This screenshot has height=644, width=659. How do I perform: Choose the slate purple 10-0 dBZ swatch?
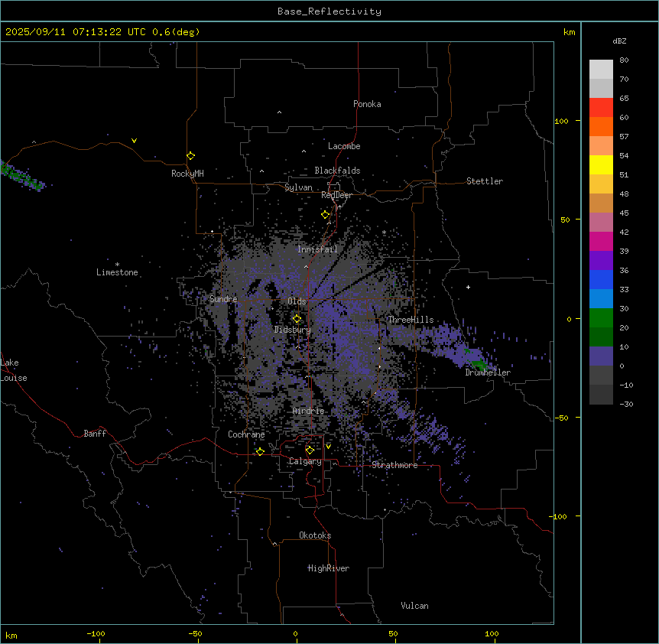click(x=601, y=356)
